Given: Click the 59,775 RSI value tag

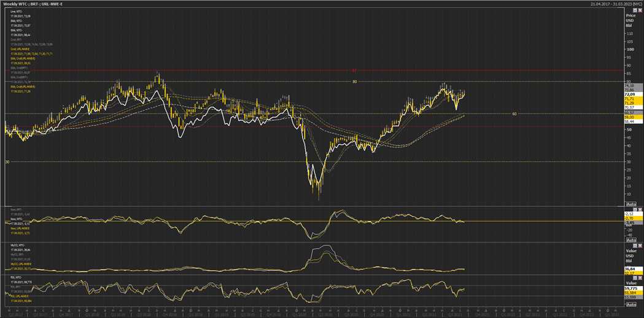Looking at the screenshot, I should pos(634,289).
